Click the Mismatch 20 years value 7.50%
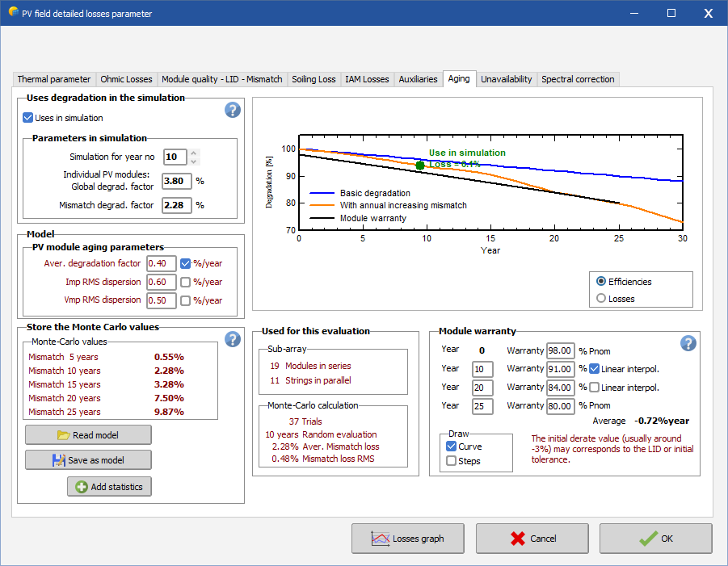The width and height of the screenshot is (728, 566). pos(169,398)
